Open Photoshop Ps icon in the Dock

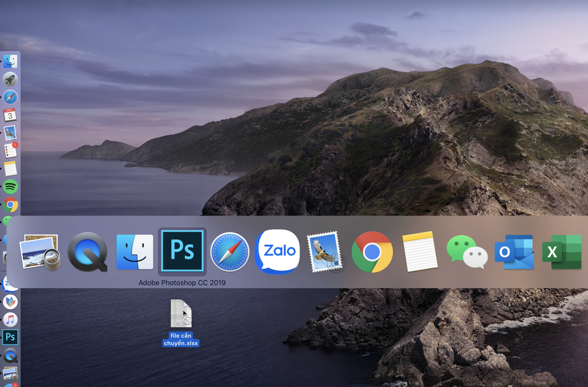(x=10, y=337)
